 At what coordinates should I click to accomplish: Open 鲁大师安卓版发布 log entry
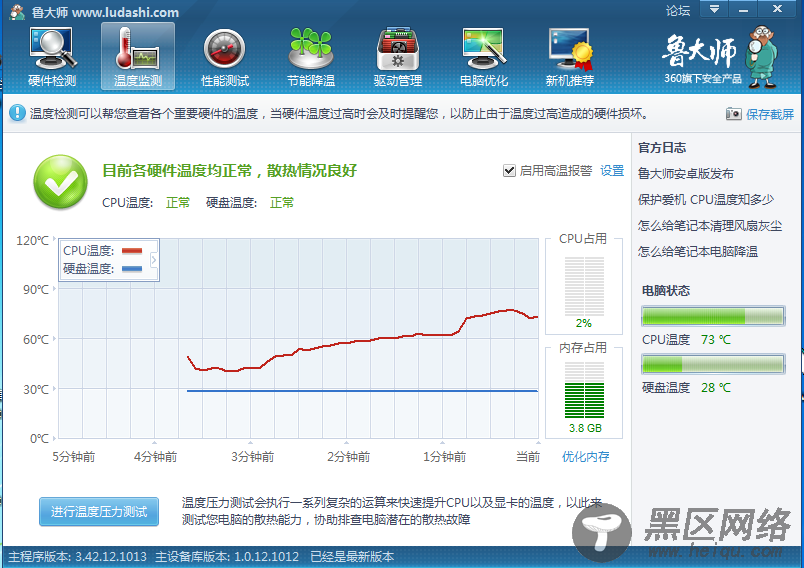point(686,173)
